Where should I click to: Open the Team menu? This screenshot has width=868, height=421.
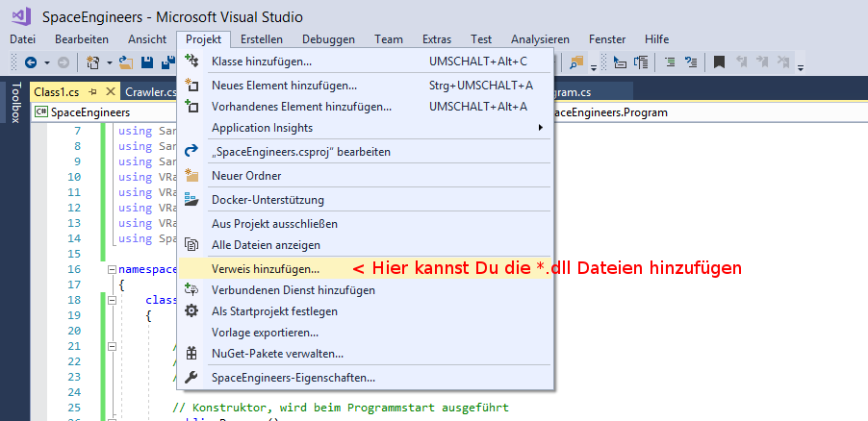(x=389, y=39)
